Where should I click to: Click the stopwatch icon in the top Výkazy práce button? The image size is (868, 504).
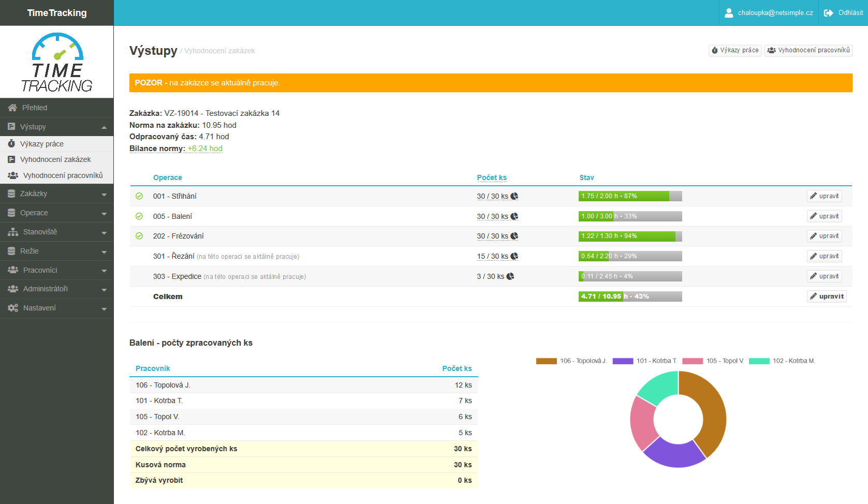tap(715, 50)
